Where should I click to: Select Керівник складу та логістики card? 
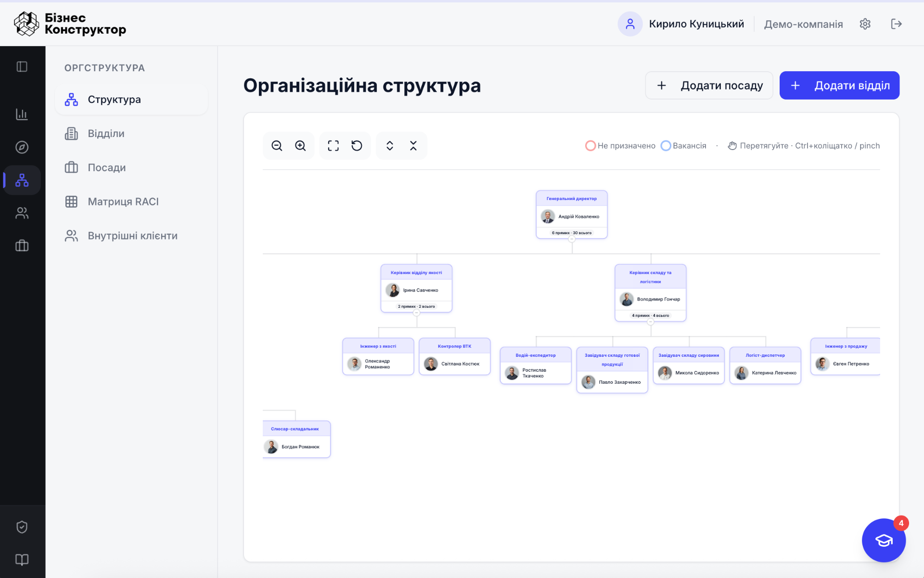tap(651, 293)
